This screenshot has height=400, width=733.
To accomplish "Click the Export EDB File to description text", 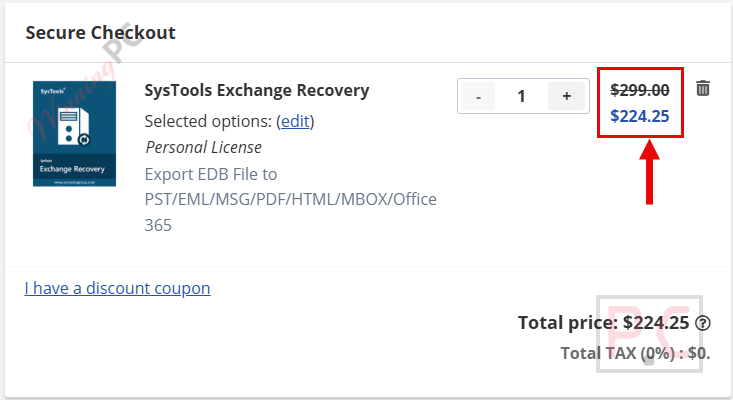I will tap(290, 200).
